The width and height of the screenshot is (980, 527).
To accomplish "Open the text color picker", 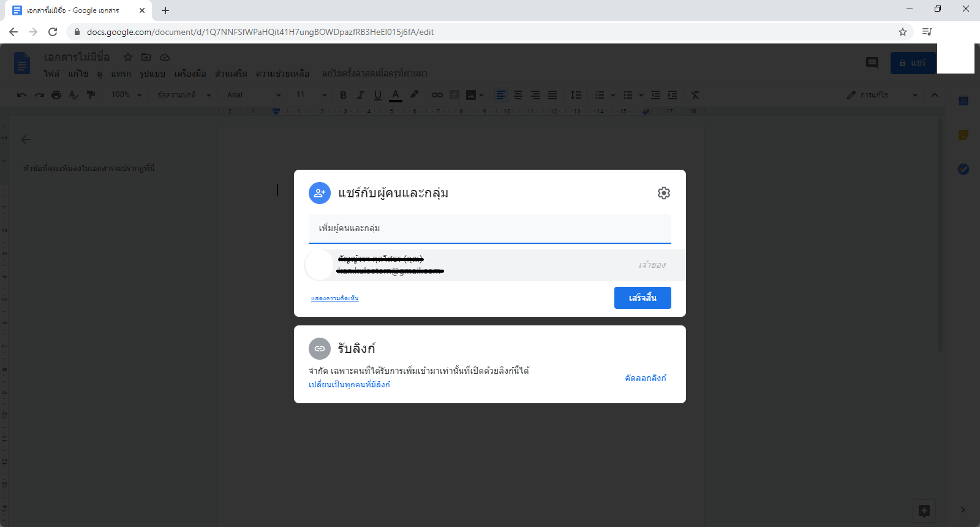I will pos(396,95).
